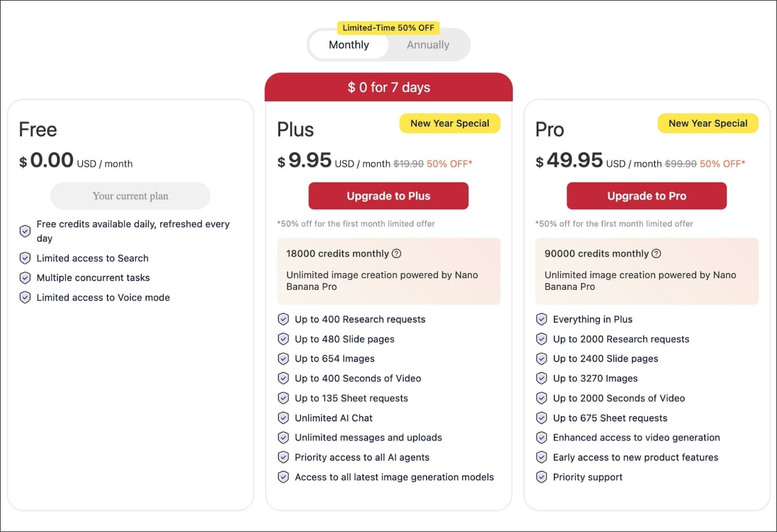Click shield icon next to Unlimited AI Chat

pos(283,418)
